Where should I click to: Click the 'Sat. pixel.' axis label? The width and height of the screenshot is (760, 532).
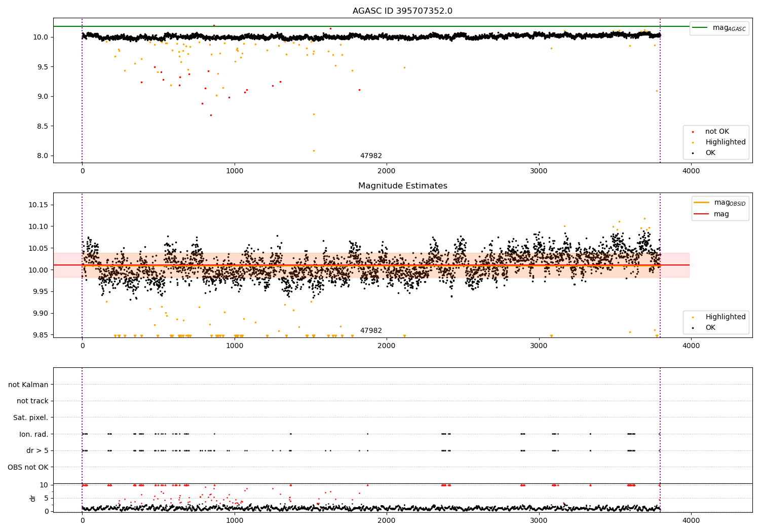(x=31, y=417)
